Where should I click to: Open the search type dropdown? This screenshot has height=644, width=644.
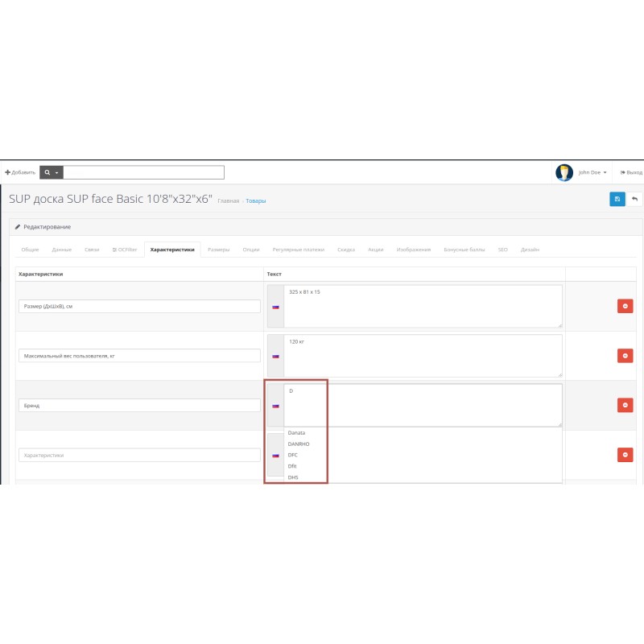point(51,172)
